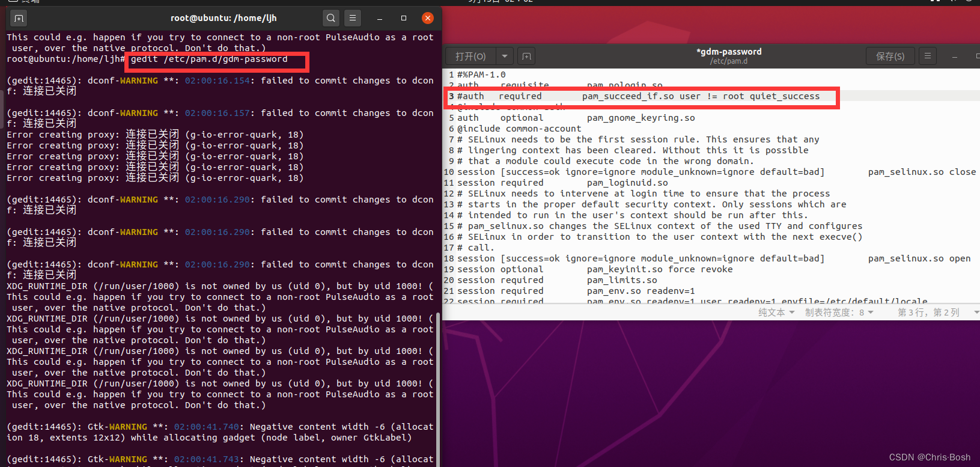
Task: Click the 'pam_gnome_keyring.so' line in gedit
Action: coord(576,118)
